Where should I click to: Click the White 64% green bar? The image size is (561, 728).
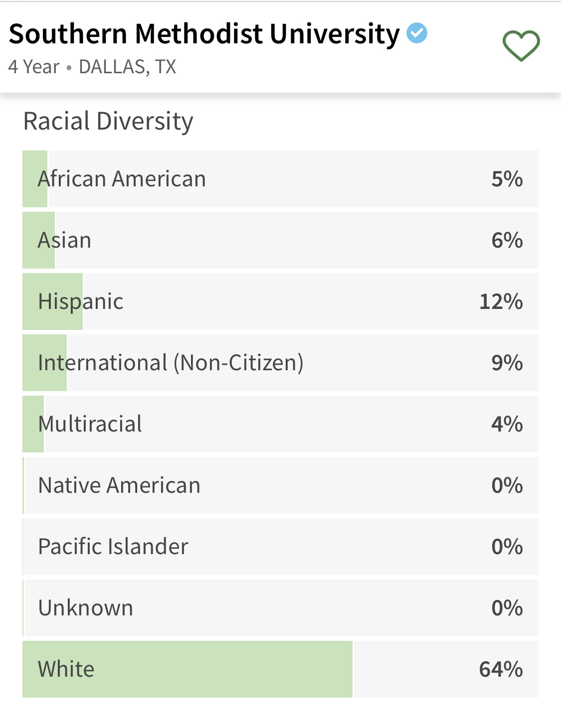[187, 669]
